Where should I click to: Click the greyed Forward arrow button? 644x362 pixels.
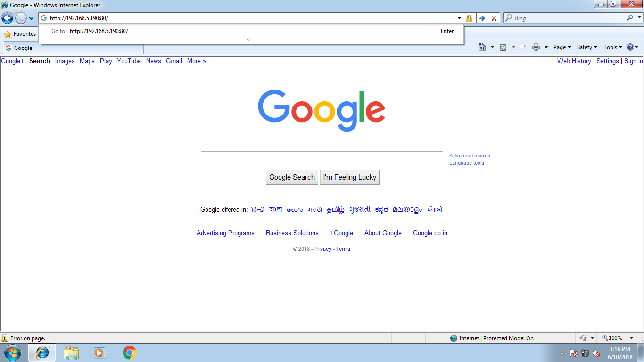tap(21, 18)
